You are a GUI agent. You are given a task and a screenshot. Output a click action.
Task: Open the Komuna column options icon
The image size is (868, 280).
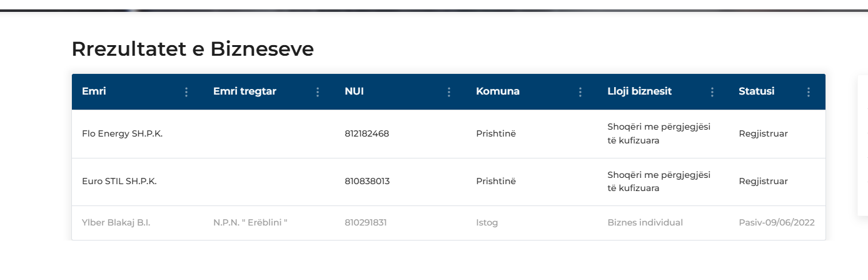click(x=580, y=92)
